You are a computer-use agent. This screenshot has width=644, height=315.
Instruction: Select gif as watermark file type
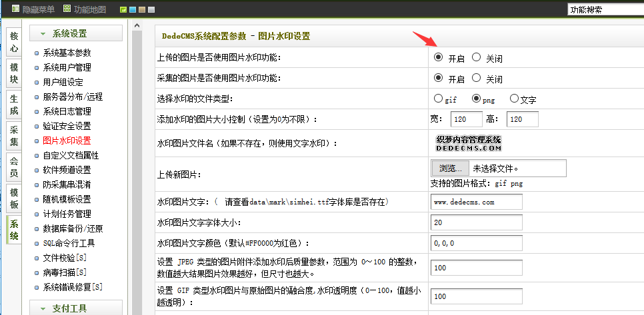437,99
